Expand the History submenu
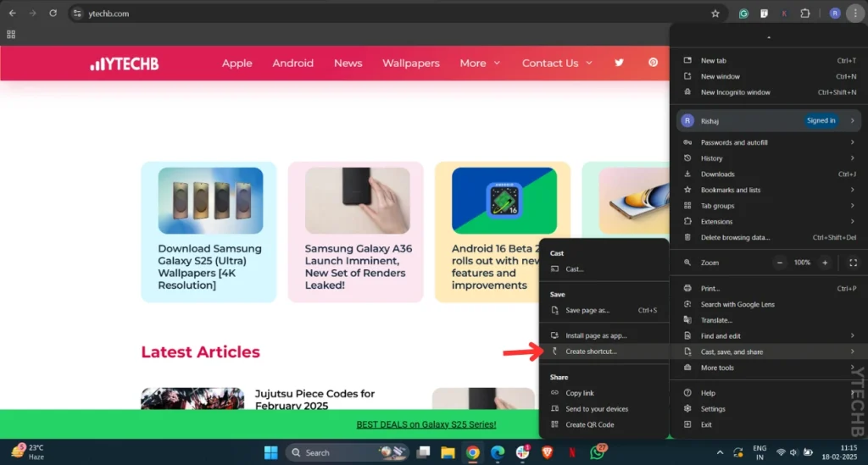 pos(768,158)
